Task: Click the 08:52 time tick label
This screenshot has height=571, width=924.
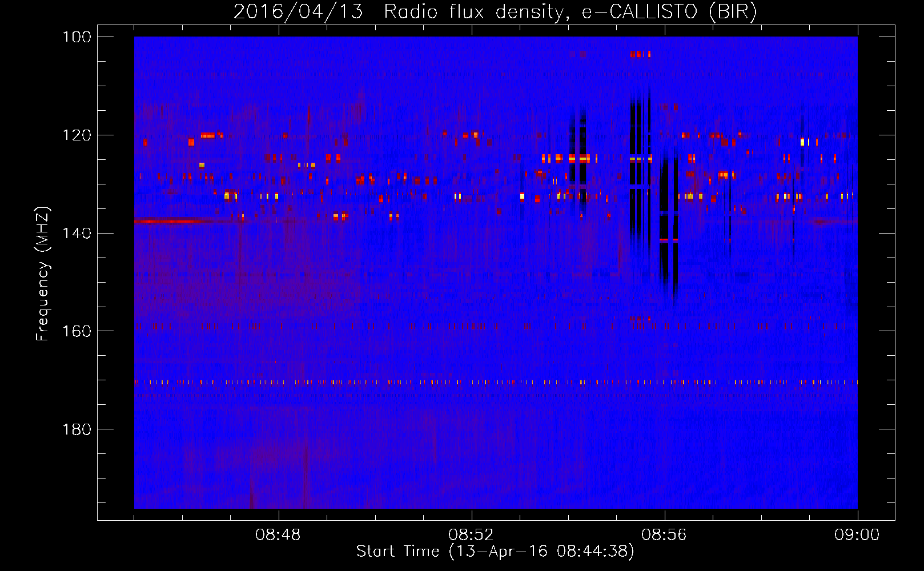Action: pos(471,535)
